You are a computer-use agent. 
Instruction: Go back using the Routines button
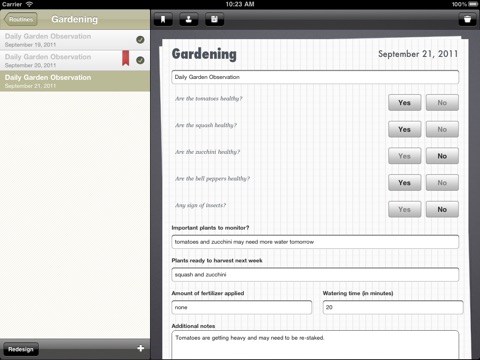20,19
